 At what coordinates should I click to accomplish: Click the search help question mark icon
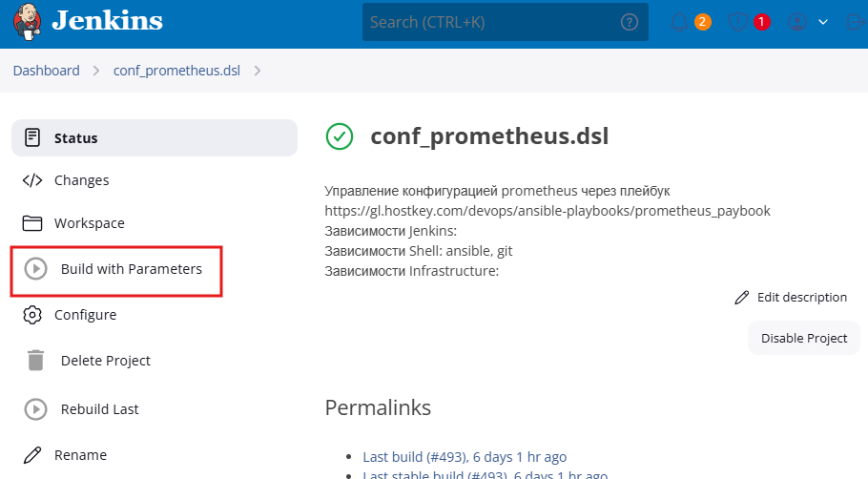tap(629, 22)
